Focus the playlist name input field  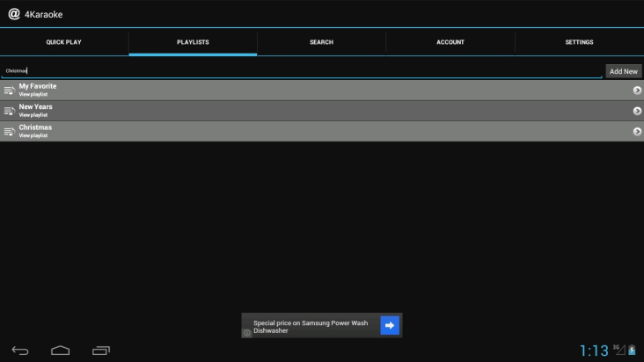click(302, 71)
